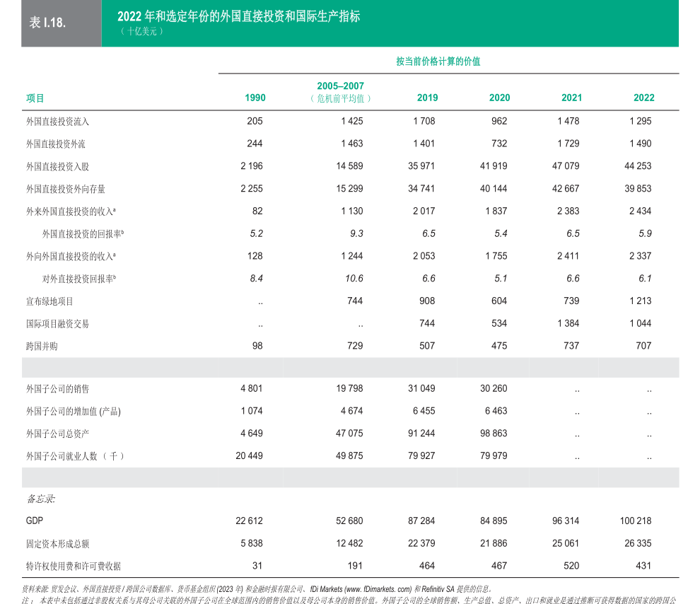Click the 2005–2007 pre-crisis average column header

pos(340,93)
